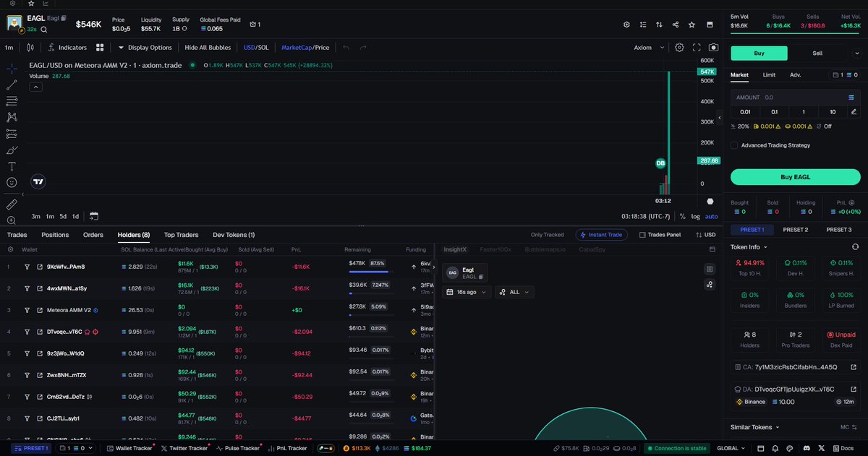Select the crosshair cursor tool
Image resolution: width=868 pixels, height=456 pixels.
pos(12,68)
